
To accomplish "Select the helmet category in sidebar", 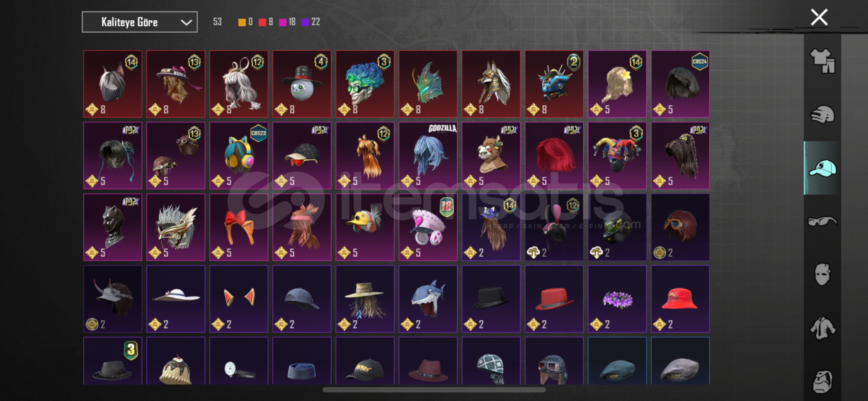I will (822, 114).
